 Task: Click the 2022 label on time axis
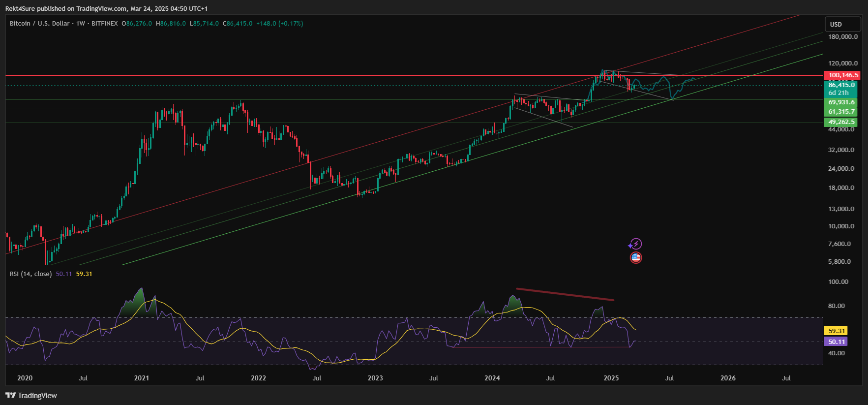tap(259, 378)
